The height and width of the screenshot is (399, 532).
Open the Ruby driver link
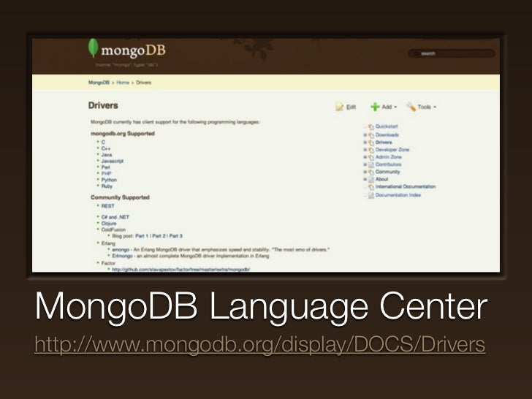tap(107, 186)
